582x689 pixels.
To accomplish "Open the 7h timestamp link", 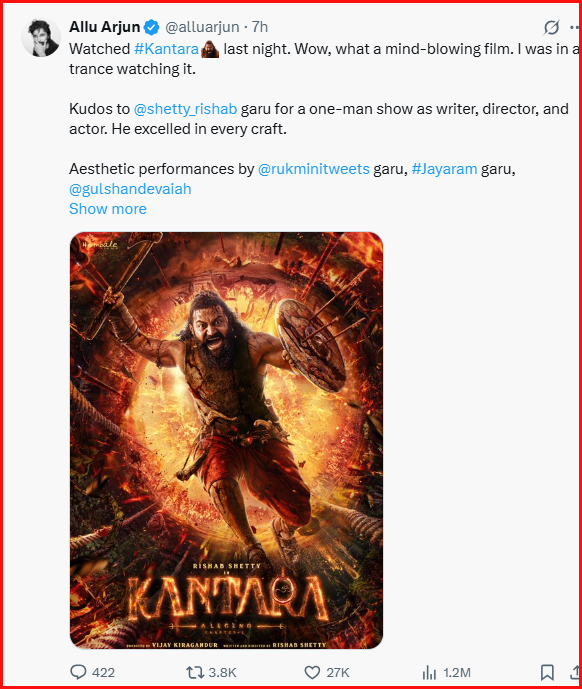I will tap(259, 27).
